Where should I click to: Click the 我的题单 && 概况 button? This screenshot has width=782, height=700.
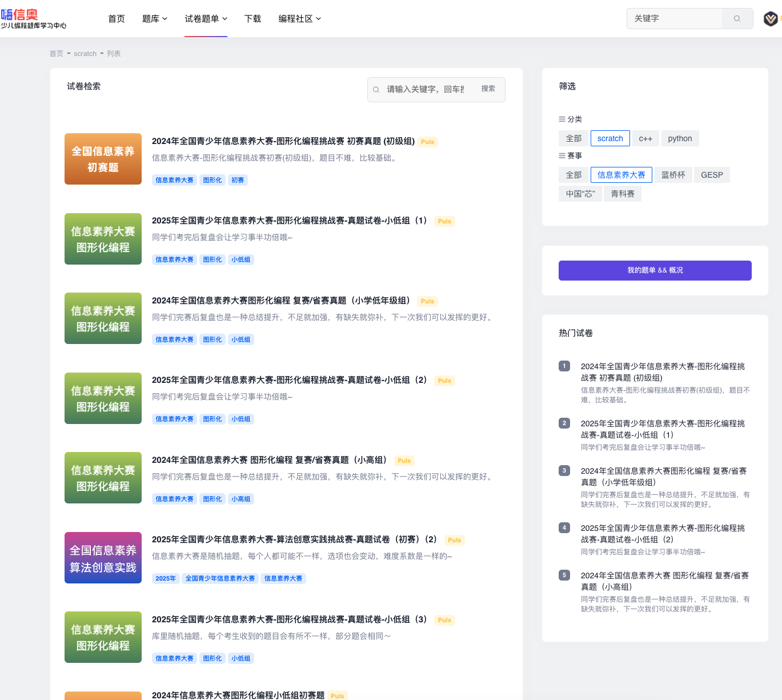(x=655, y=270)
